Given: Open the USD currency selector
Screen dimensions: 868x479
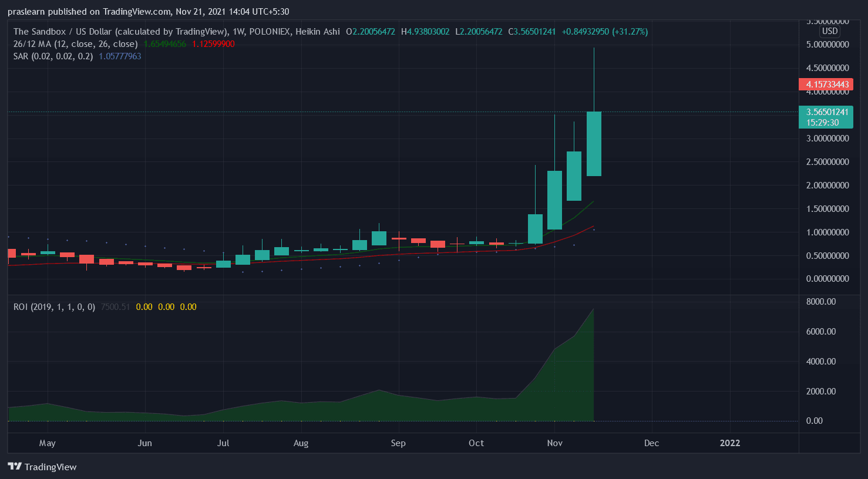Looking at the screenshot, I should 829,31.
